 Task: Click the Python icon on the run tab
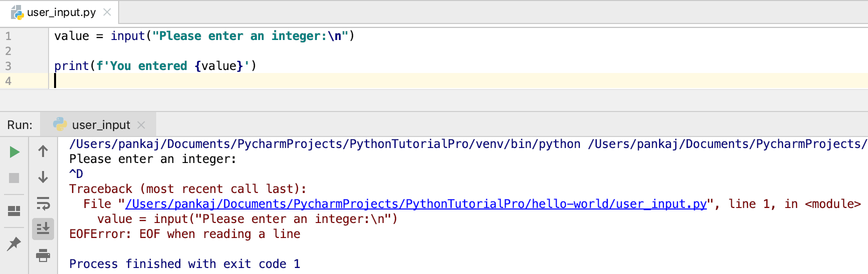pyautogui.click(x=60, y=124)
